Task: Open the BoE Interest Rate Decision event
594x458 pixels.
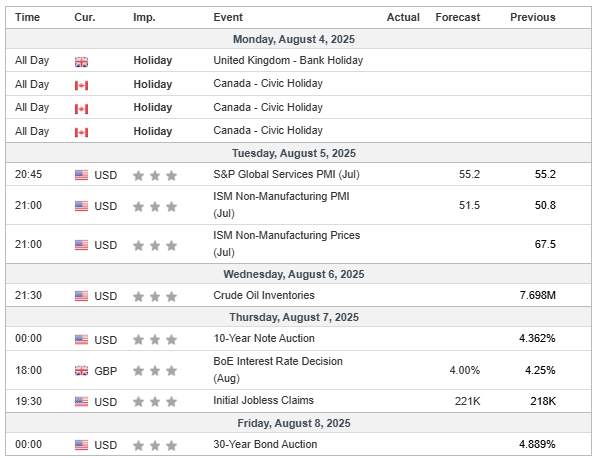Action: point(278,370)
